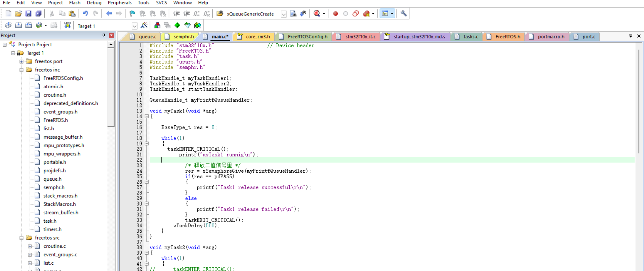This screenshot has height=271, width=644.
Task: Save the current file
Action: point(28,14)
